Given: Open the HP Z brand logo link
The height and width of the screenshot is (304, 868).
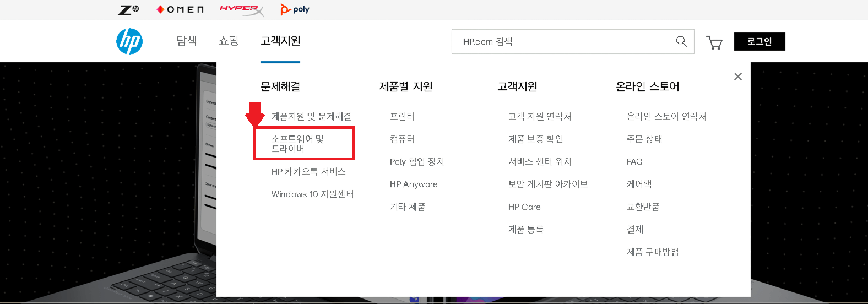Looking at the screenshot, I should [129, 9].
